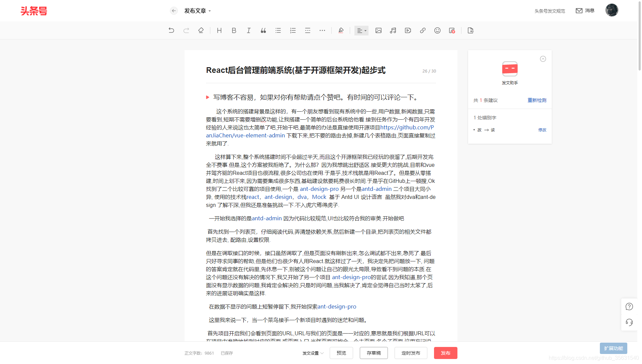Insert hyperlink with link icon

423,30
